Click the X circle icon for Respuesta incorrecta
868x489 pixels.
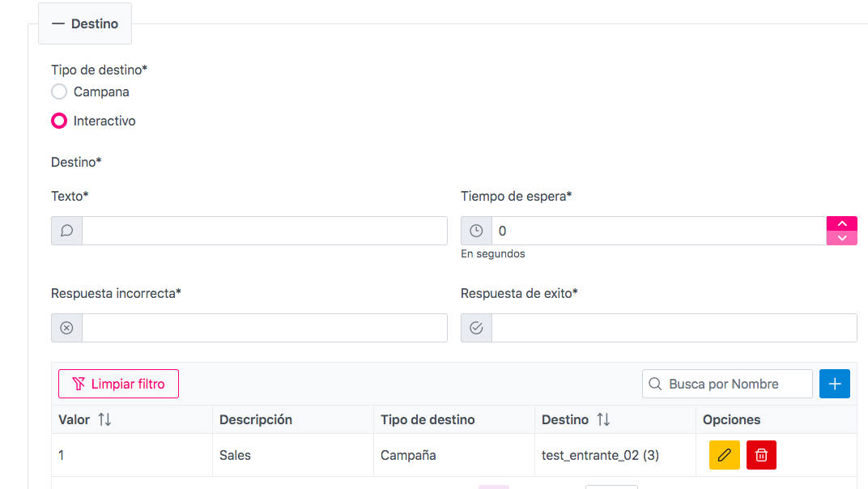(67, 328)
